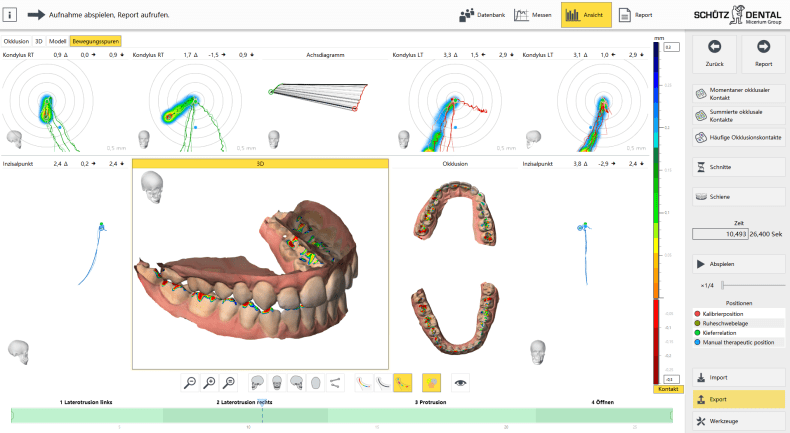Go forward with the Report arrow button
The image size is (790, 433).
(x=763, y=53)
